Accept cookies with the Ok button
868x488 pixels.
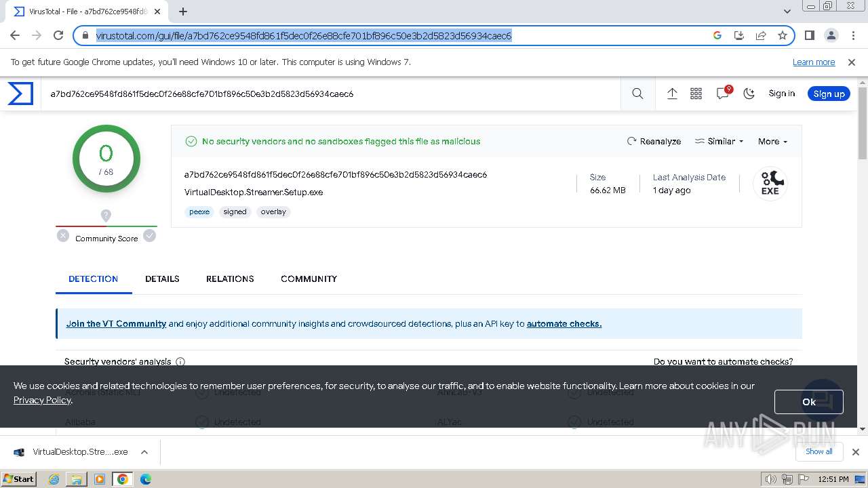click(x=808, y=402)
